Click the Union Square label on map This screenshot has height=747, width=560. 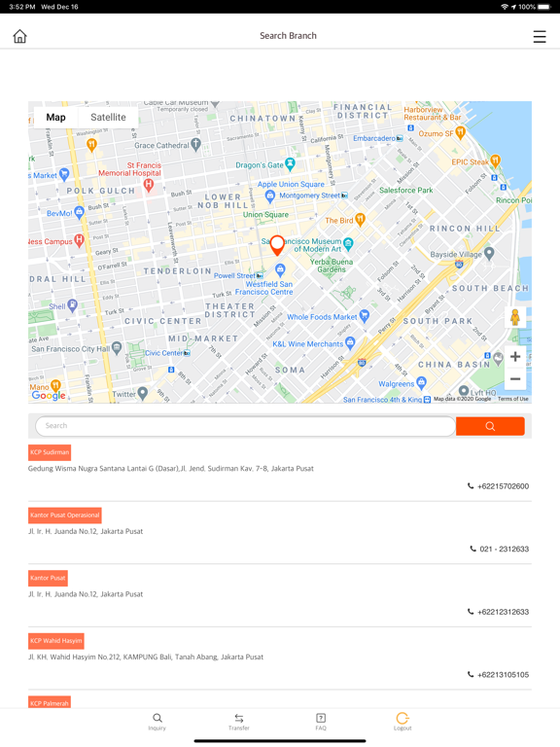coord(265,214)
